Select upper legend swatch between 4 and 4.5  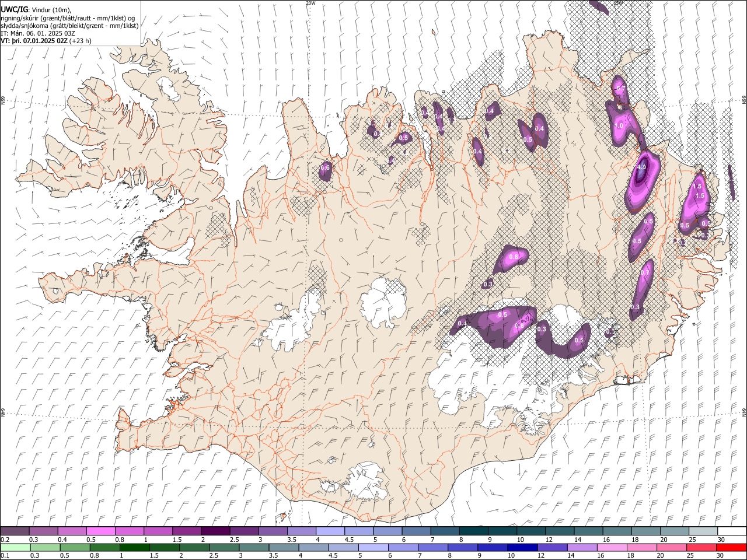[330, 531]
